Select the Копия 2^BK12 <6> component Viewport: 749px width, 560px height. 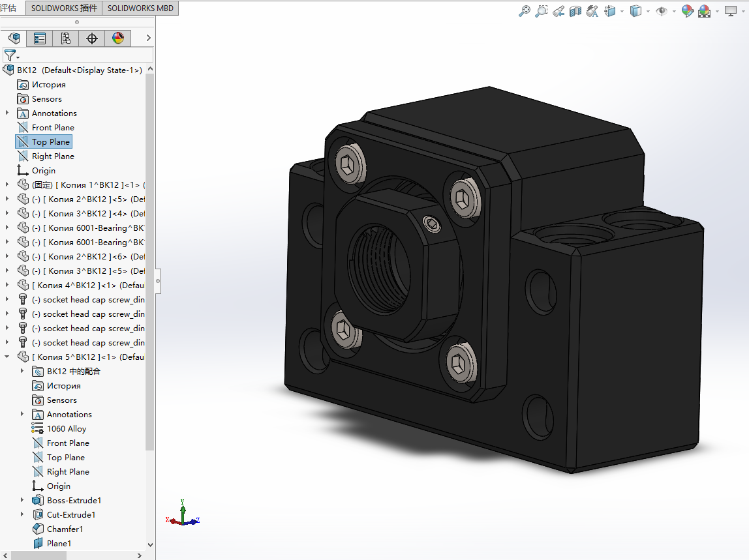pos(88,256)
